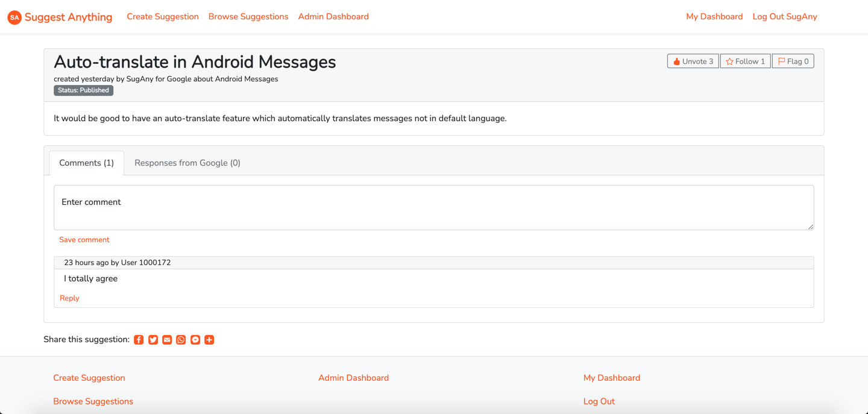Open Responses from Google tab
The width and height of the screenshot is (868, 414).
point(187,163)
